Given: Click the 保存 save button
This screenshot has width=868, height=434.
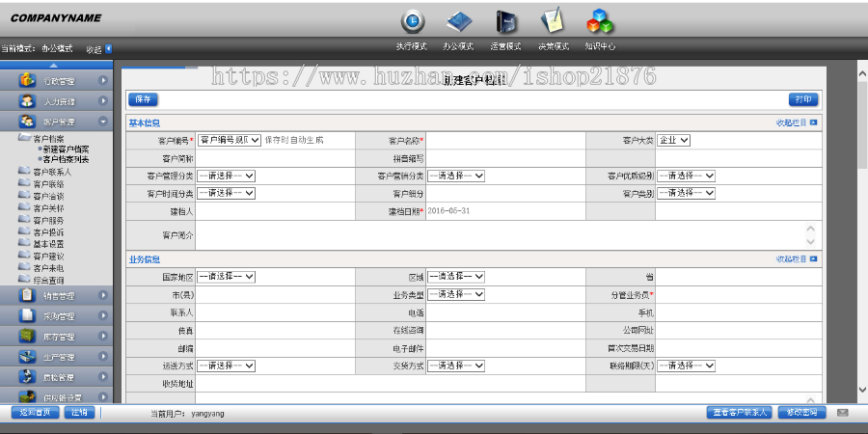Looking at the screenshot, I should coord(143,99).
